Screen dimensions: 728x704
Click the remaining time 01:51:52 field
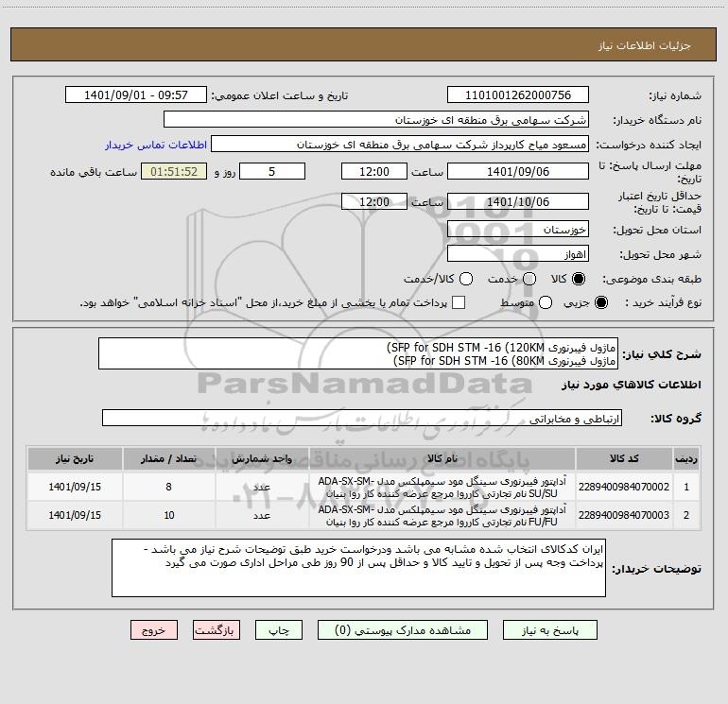coord(174,172)
